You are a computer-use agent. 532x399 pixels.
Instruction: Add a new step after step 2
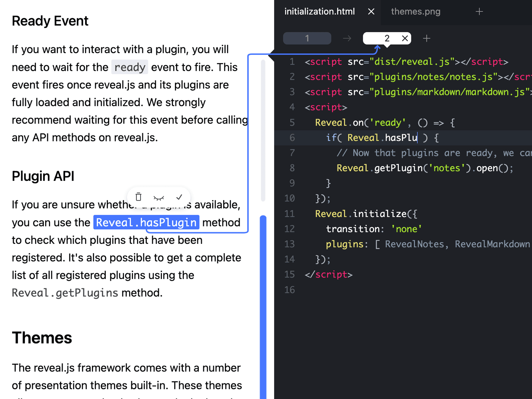(x=426, y=38)
